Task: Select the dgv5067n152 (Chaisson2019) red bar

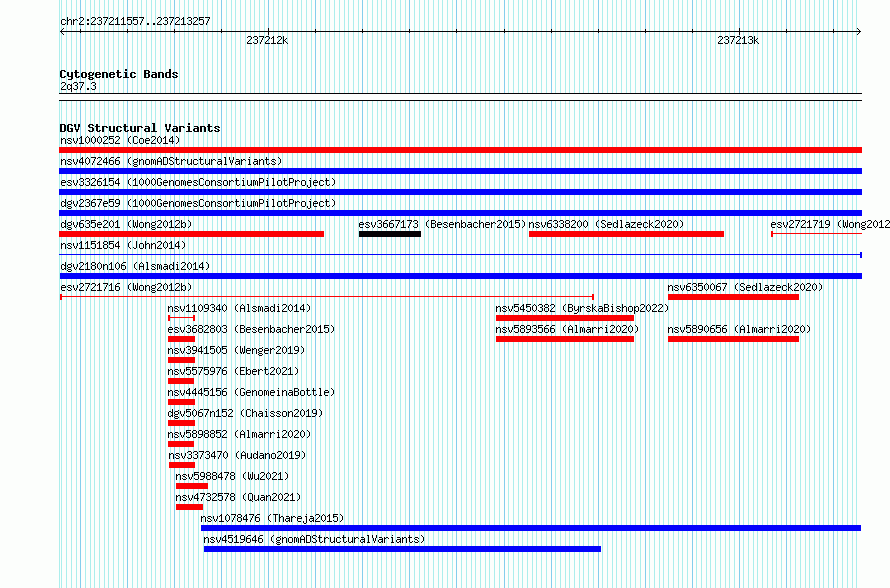Action: 182,423
